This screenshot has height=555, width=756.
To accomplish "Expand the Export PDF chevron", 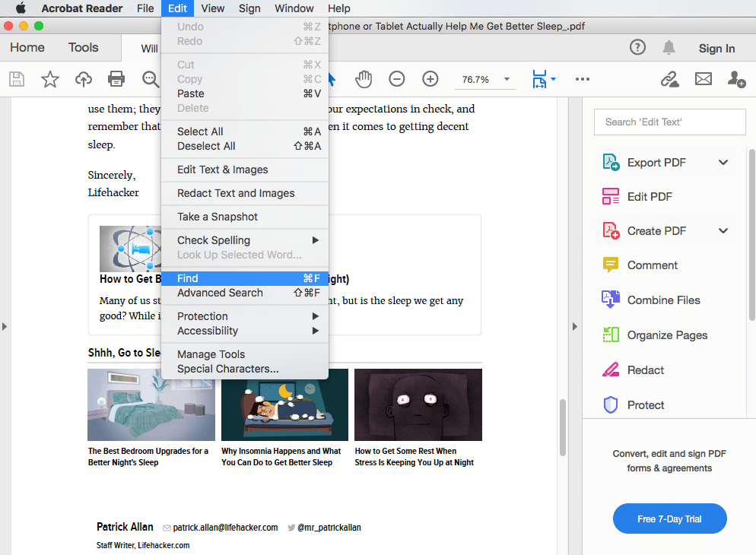I will click(723, 163).
